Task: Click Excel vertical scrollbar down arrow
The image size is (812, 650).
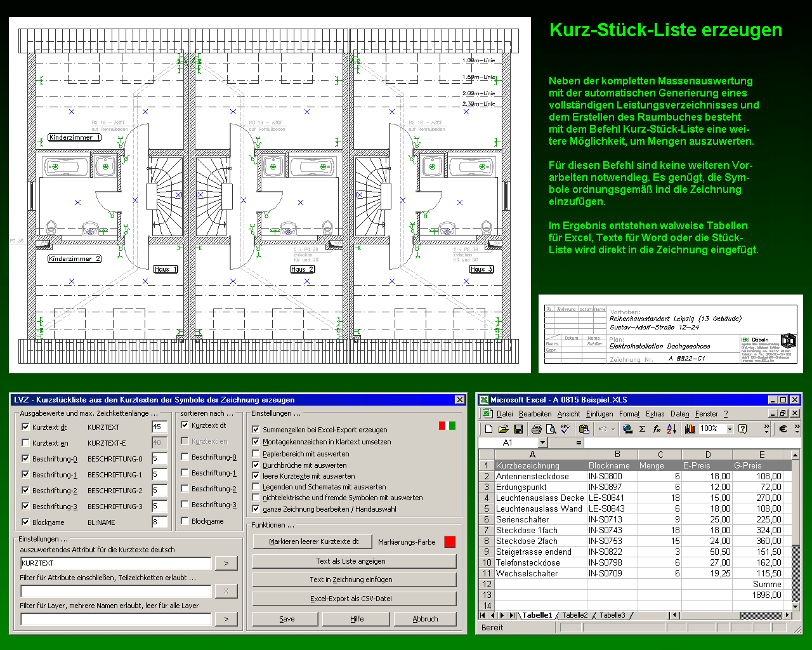Action: [796, 606]
